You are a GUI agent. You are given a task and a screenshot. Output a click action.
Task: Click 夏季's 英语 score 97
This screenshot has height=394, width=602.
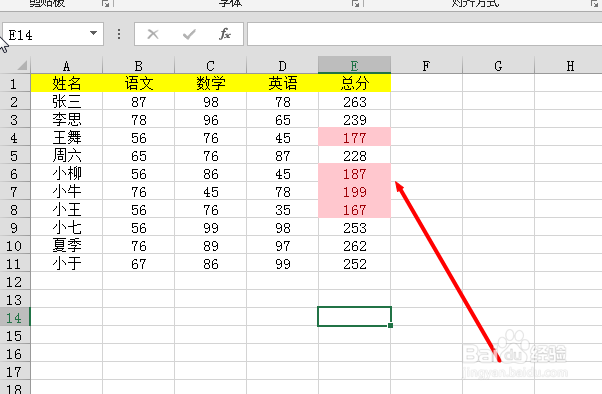[x=282, y=246]
